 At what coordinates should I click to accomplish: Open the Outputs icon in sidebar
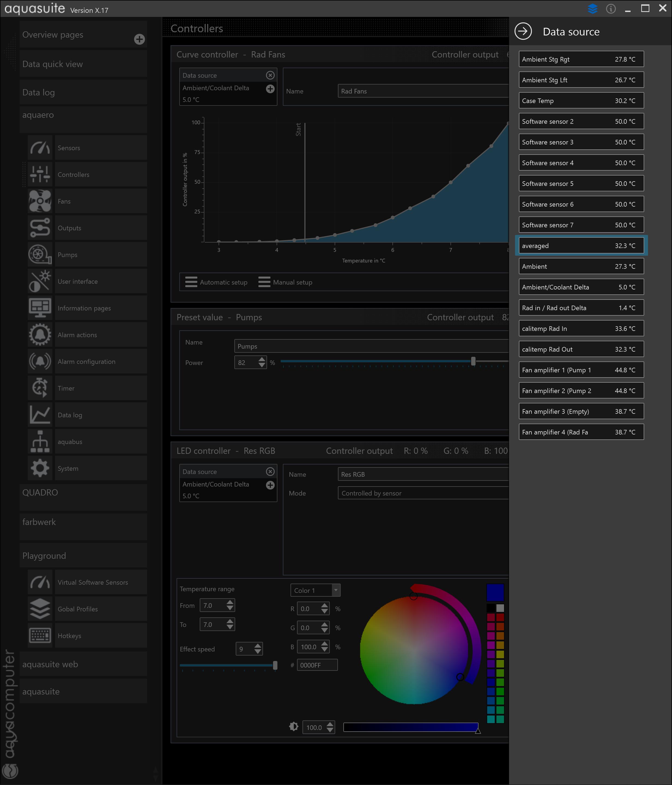pyautogui.click(x=40, y=228)
